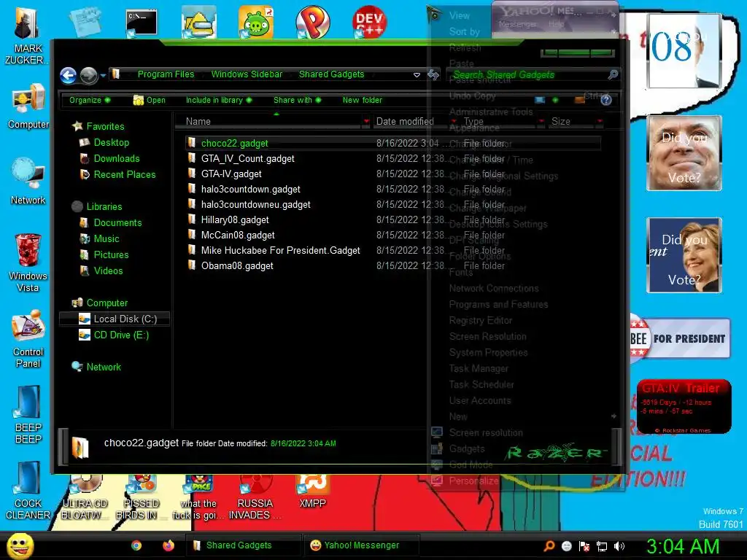The width and height of the screenshot is (747, 560).
Task: Click Program Files in the address breadcrumb
Action: tap(166, 74)
